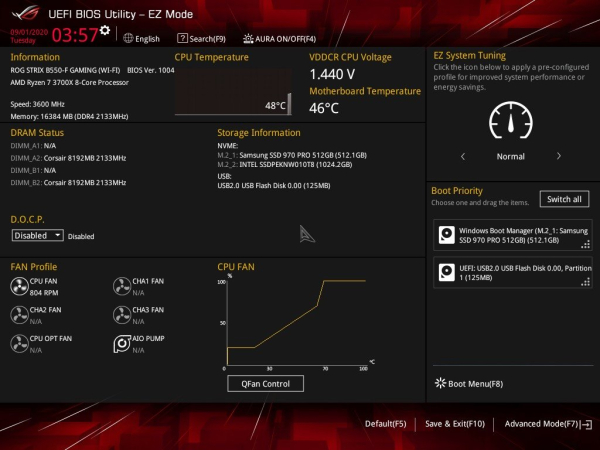Click Memory: 16384 MB text

pyautogui.click(x=69, y=116)
